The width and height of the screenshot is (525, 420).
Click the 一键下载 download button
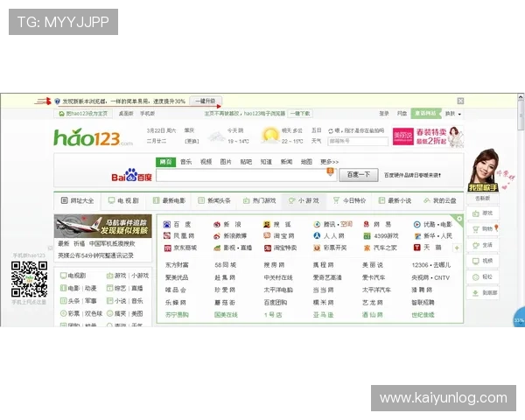pyautogui.click(x=300, y=114)
